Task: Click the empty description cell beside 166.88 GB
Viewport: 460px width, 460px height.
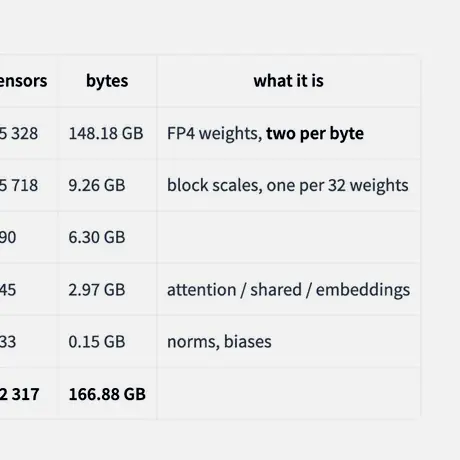Action: (288, 393)
